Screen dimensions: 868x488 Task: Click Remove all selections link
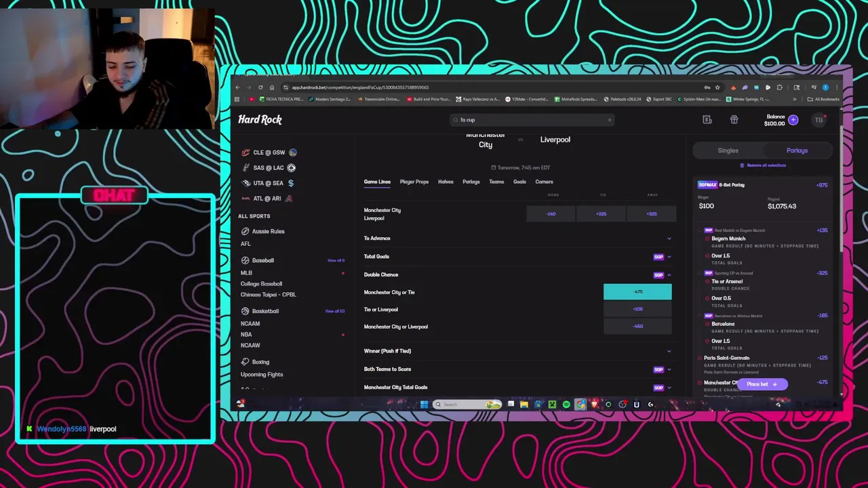(763, 165)
